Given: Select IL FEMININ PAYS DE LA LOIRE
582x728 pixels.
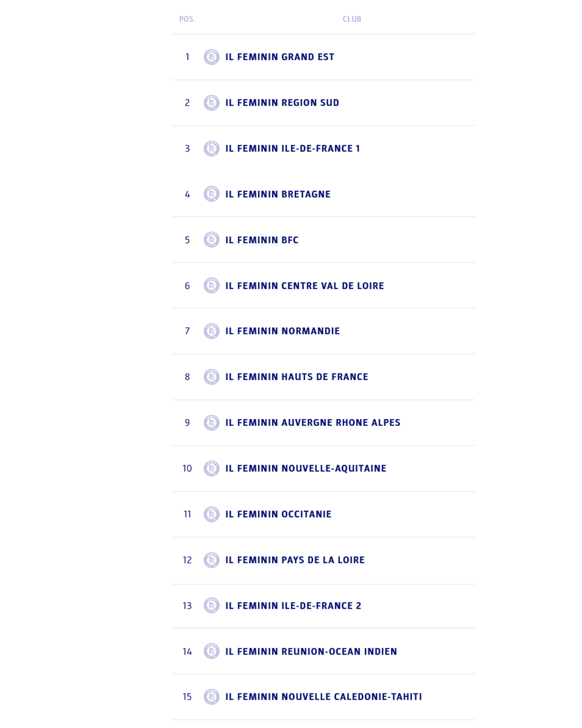Looking at the screenshot, I should click(295, 560).
